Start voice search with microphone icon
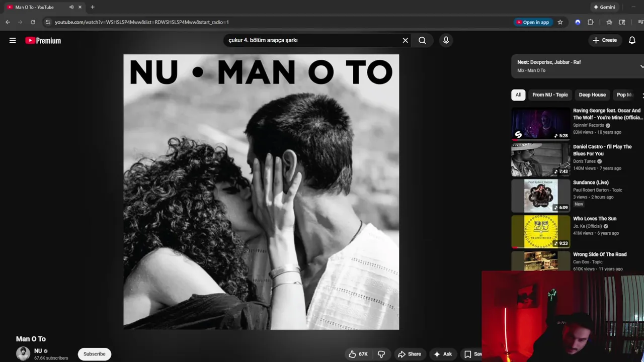Image resolution: width=644 pixels, height=362 pixels. 446,40
